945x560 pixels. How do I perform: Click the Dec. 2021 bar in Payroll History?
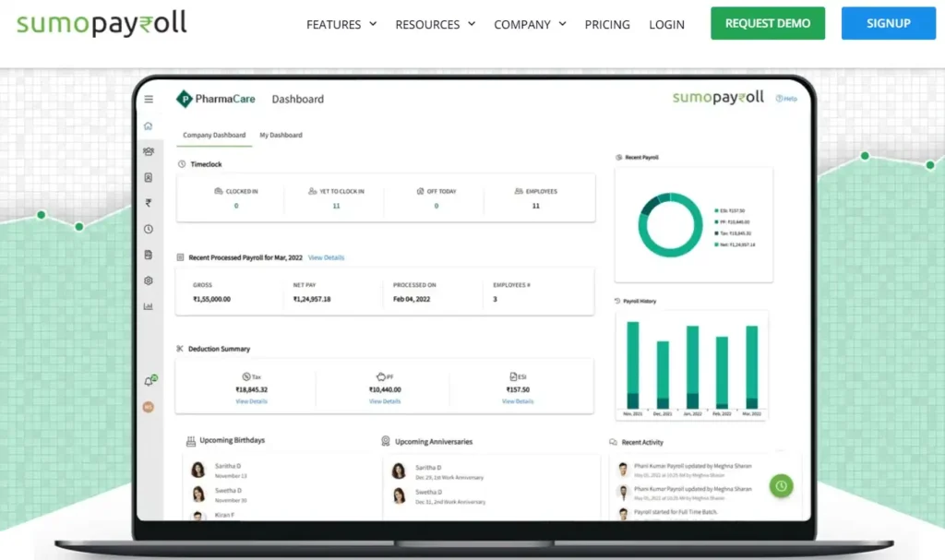coord(663,375)
